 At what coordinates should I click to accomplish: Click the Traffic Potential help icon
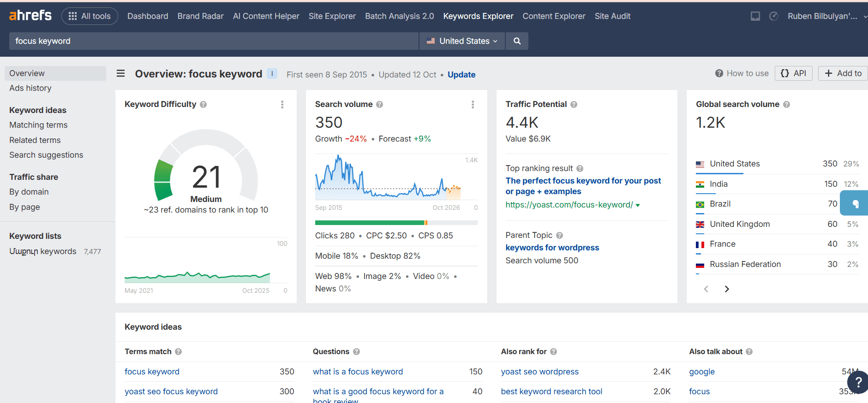point(574,105)
